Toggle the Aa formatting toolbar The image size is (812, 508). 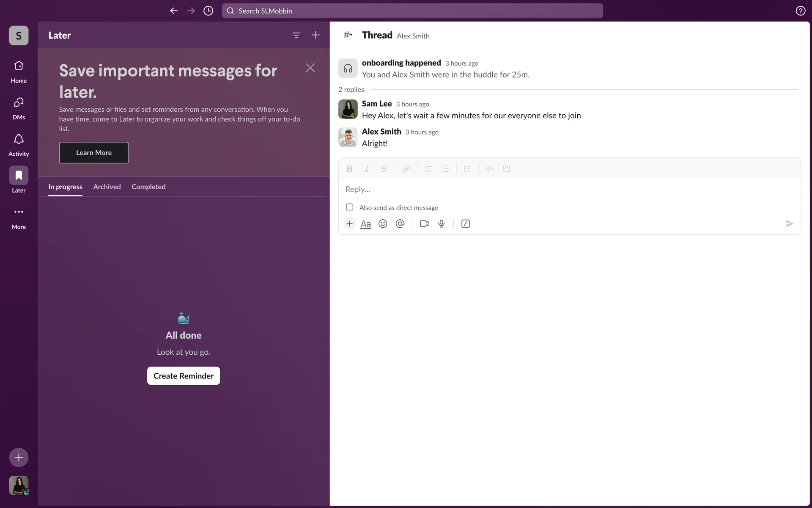point(365,224)
